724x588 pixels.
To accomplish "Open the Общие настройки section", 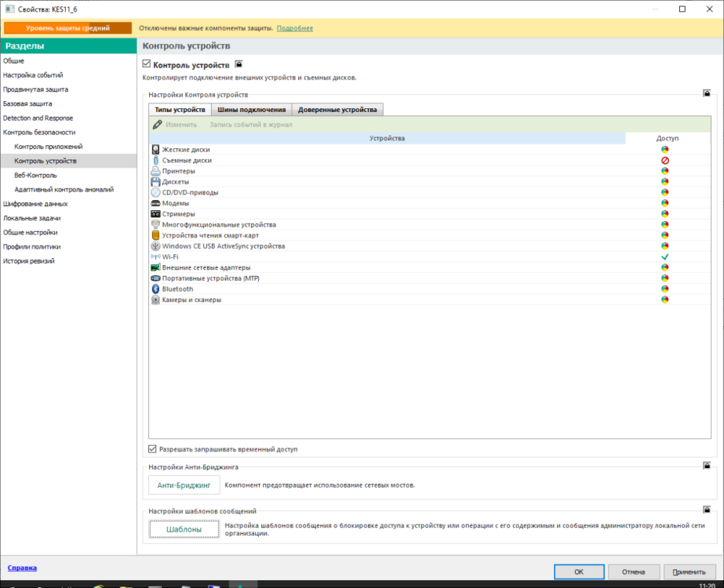I will pos(31,233).
